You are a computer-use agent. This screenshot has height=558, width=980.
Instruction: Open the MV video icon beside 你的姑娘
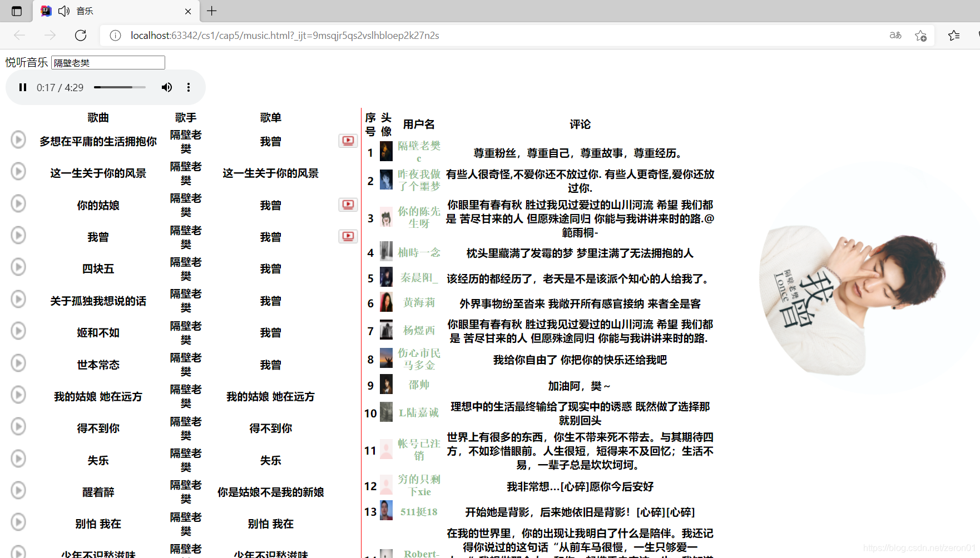tap(348, 205)
